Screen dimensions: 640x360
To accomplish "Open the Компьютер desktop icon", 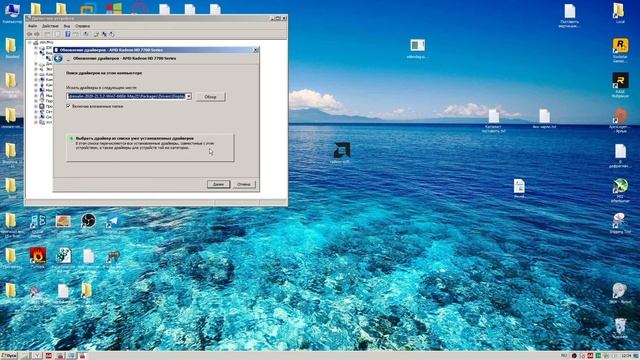I will [x=12, y=12].
